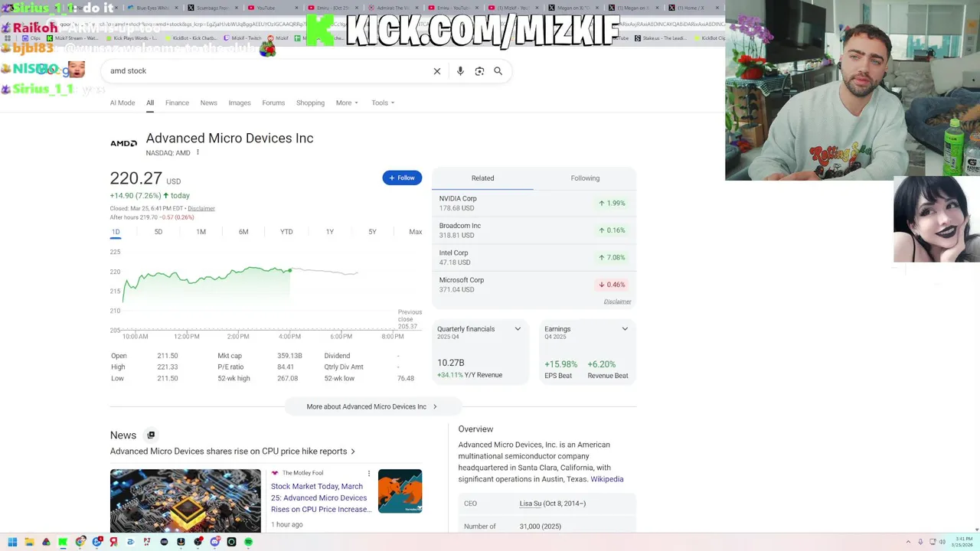Select the Max chart range

pyautogui.click(x=415, y=232)
